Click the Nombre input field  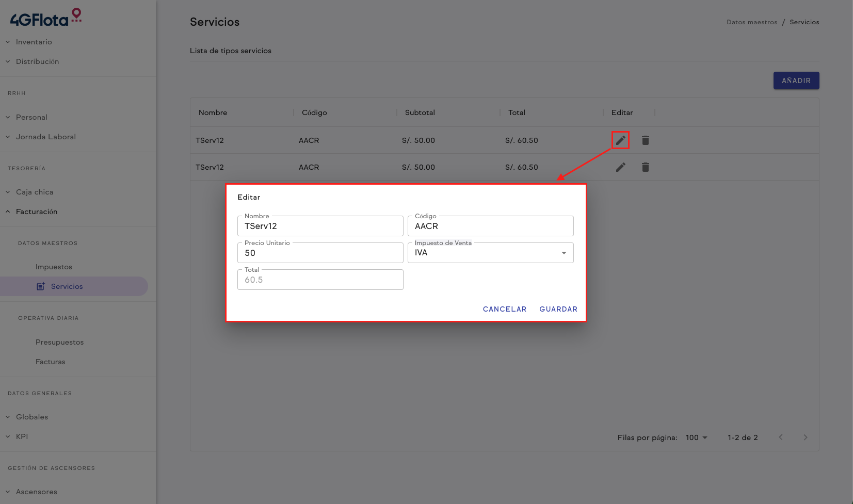point(320,226)
